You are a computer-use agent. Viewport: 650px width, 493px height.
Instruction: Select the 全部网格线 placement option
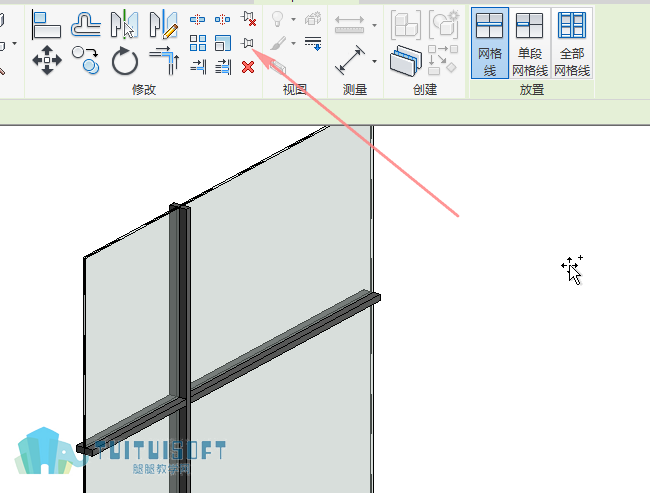coord(572,43)
